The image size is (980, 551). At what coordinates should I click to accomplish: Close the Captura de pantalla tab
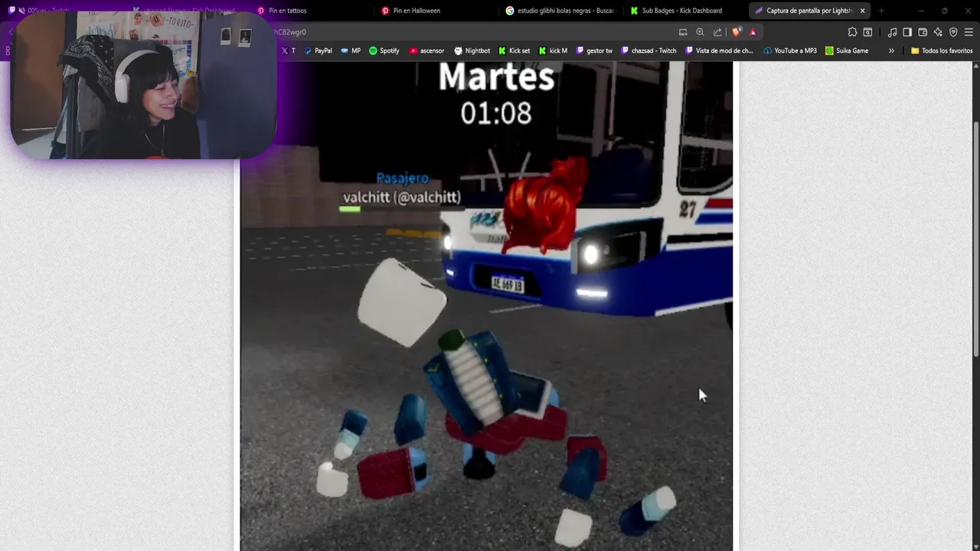(x=863, y=11)
